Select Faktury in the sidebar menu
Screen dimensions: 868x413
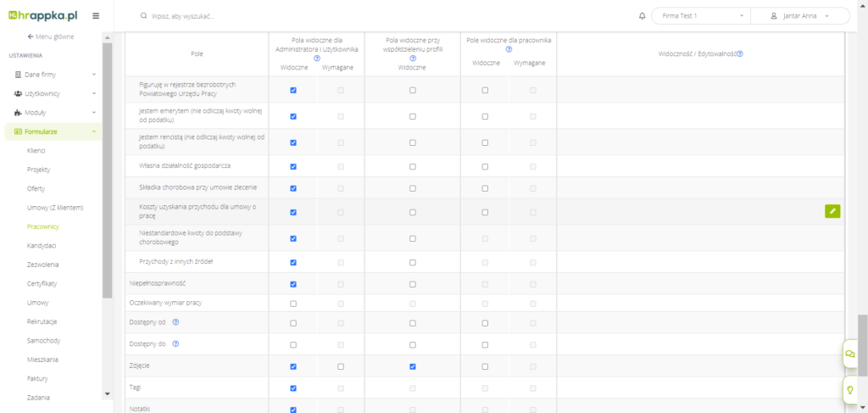[37, 378]
